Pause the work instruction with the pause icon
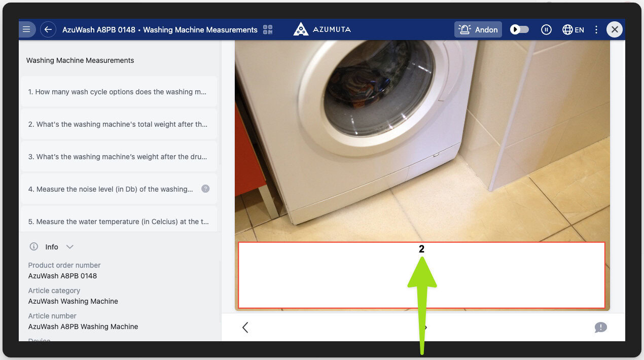This screenshot has width=644, height=360. coord(546,29)
